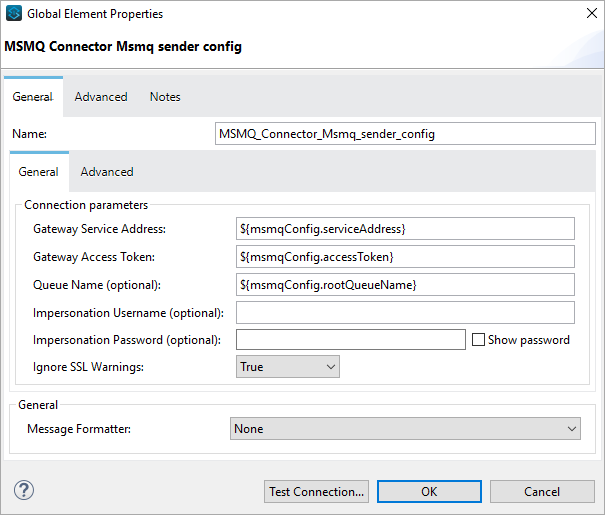The image size is (605, 515).
Task: Select the top-level General tab
Action: (x=32, y=97)
